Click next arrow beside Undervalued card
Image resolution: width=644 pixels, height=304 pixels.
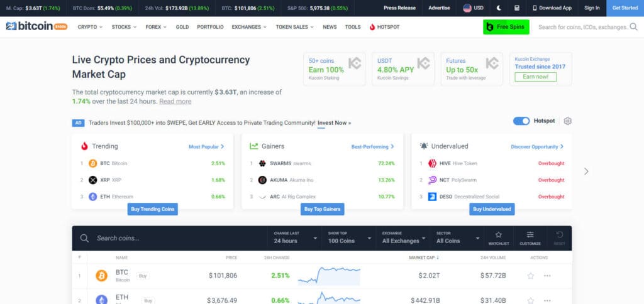click(586, 171)
